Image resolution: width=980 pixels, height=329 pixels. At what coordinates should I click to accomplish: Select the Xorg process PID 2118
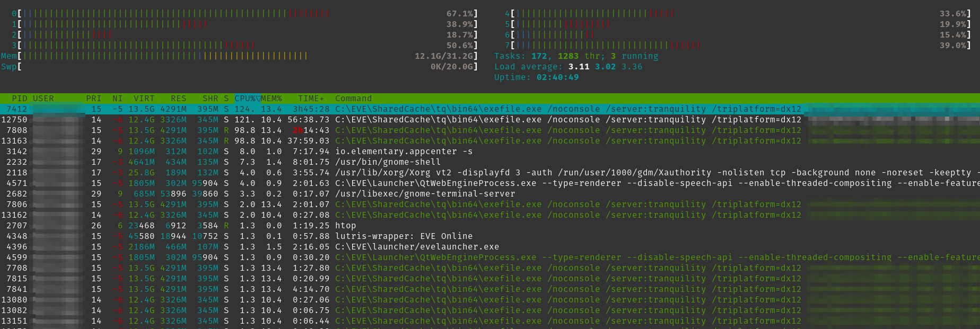tap(490, 173)
